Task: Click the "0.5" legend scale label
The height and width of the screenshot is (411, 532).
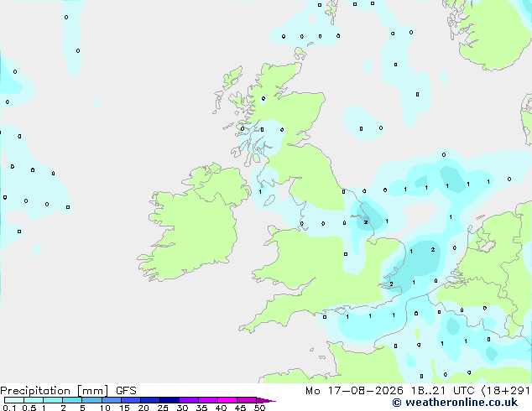Action: click(x=29, y=408)
